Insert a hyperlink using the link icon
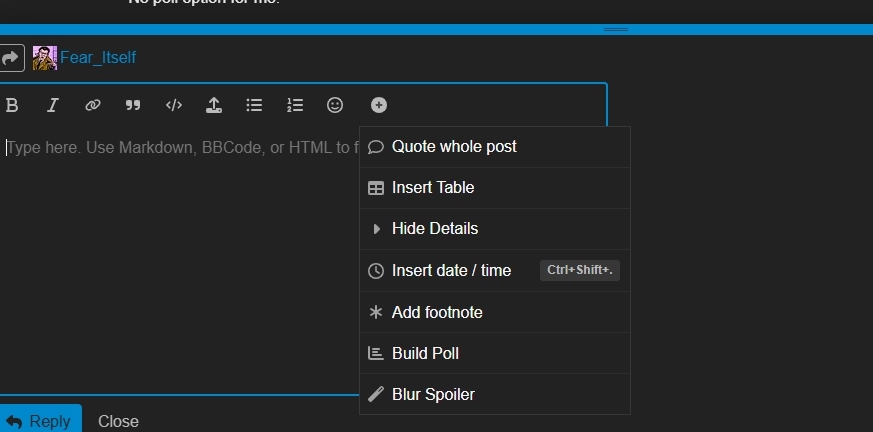Screen dimensions: 873x432 point(93,105)
